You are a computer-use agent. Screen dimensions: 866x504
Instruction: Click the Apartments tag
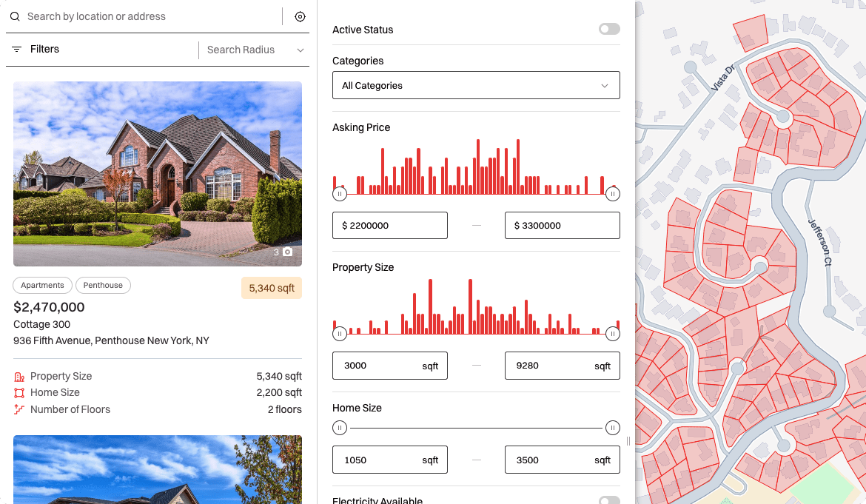tap(42, 286)
